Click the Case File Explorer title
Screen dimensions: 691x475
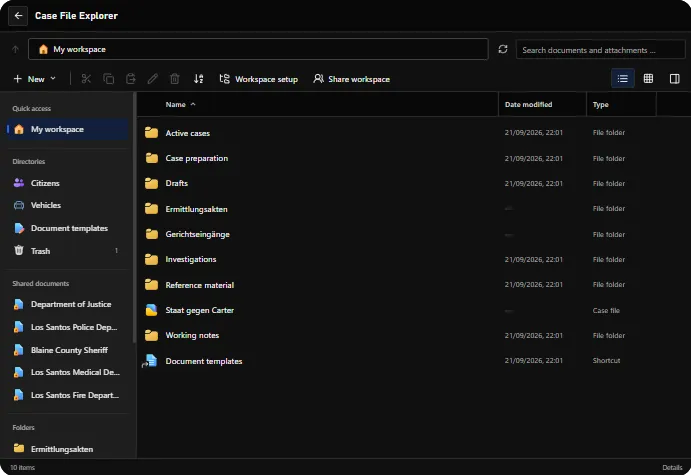click(76, 16)
